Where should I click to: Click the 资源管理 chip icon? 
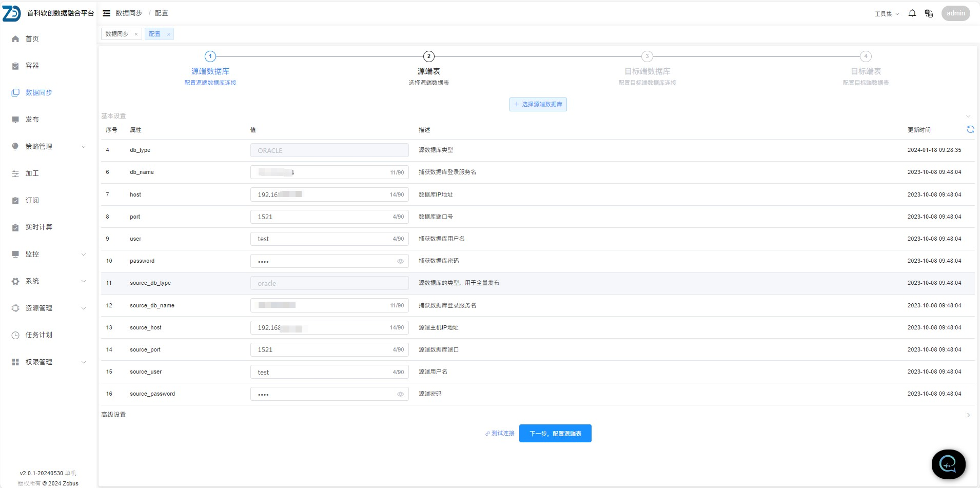[x=15, y=308]
